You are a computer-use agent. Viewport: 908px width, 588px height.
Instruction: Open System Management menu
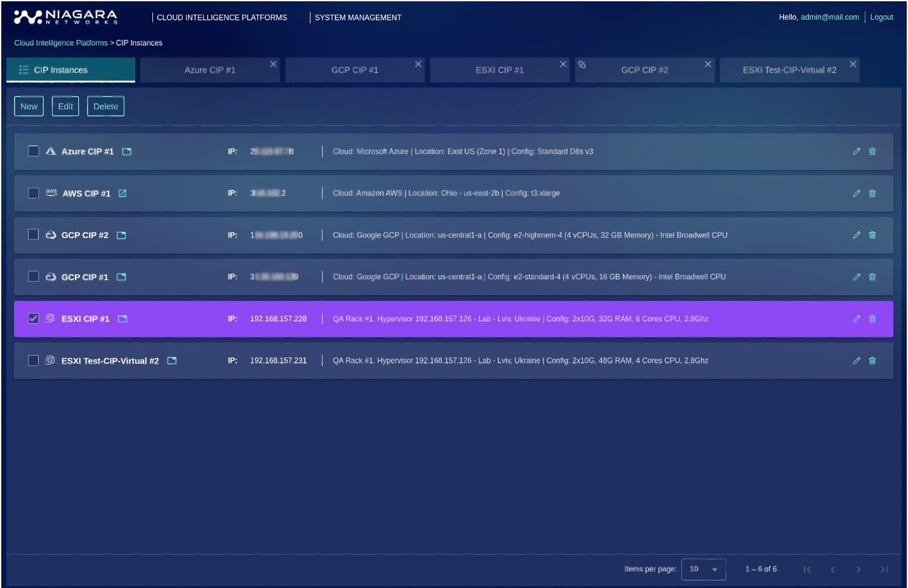(x=358, y=18)
